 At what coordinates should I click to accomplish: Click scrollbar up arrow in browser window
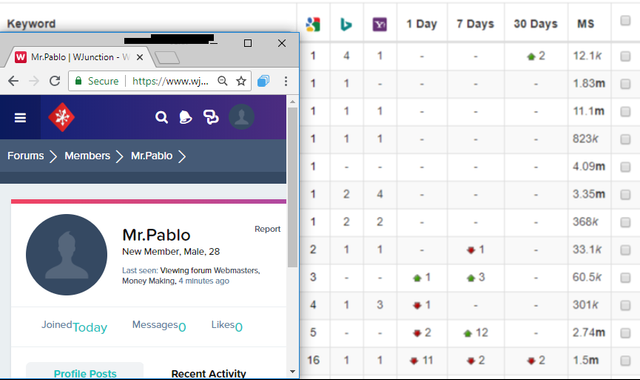click(x=292, y=101)
